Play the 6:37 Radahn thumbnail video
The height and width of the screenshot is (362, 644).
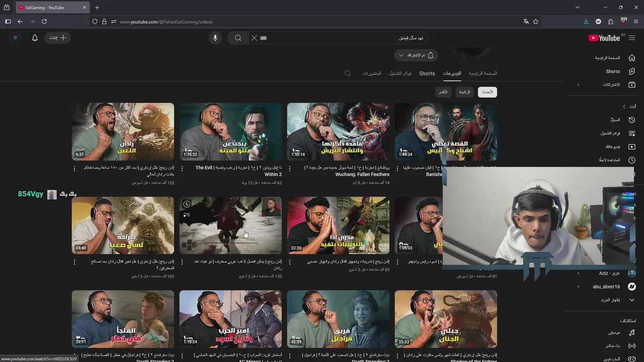tap(123, 132)
